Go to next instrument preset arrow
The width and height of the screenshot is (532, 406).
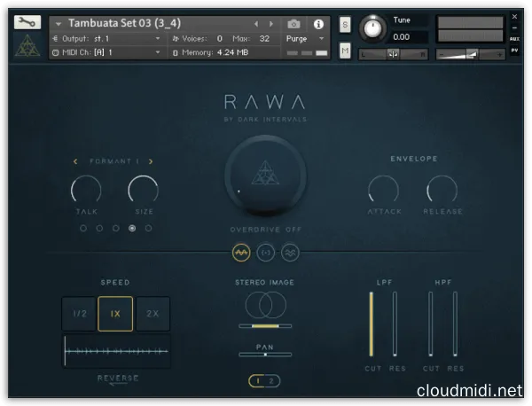[x=271, y=24]
